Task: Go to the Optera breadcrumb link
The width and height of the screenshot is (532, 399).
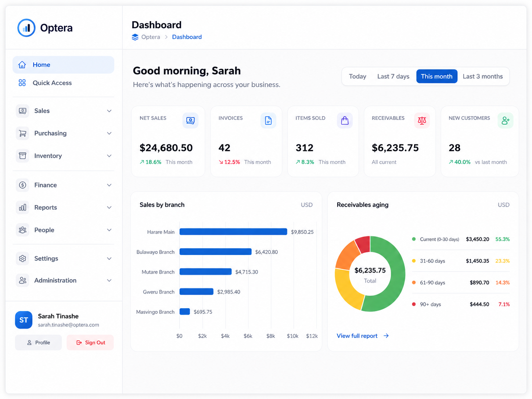Action: coord(151,37)
